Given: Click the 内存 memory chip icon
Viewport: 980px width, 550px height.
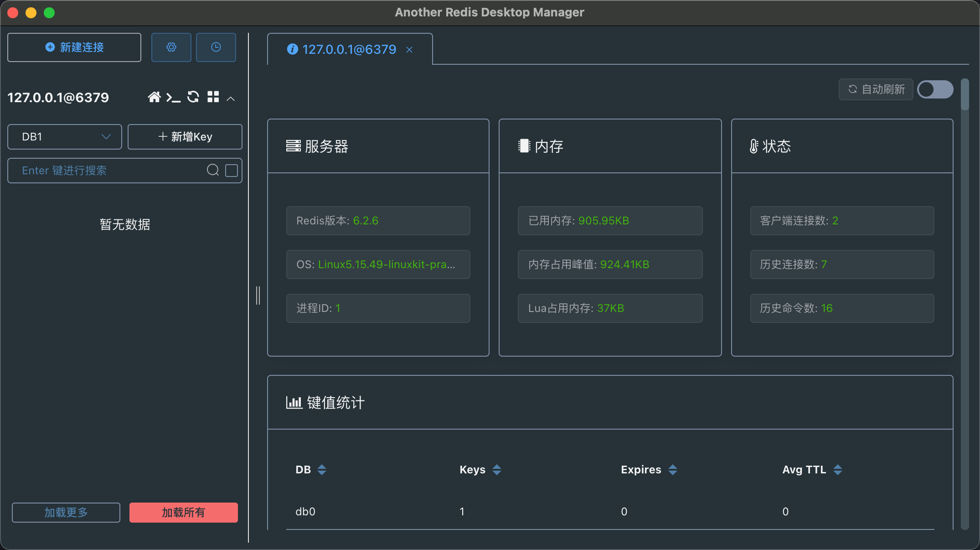Looking at the screenshot, I should [524, 146].
